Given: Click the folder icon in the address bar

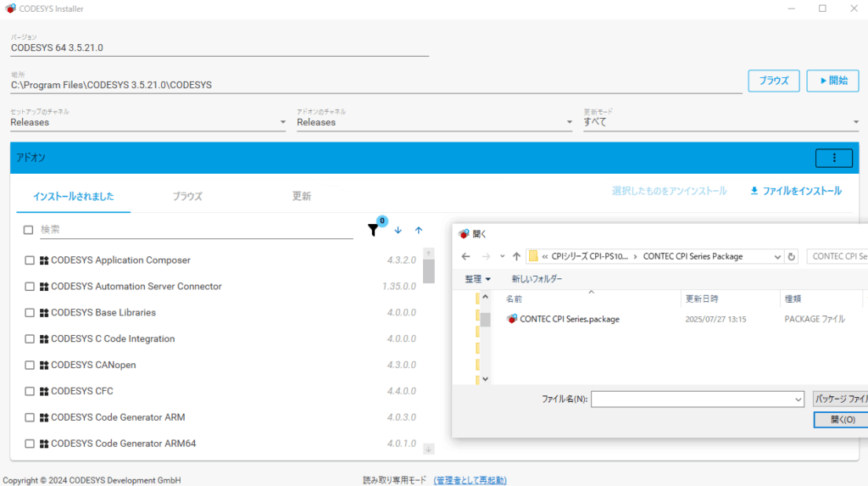Looking at the screenshot, I should (533, 256).
